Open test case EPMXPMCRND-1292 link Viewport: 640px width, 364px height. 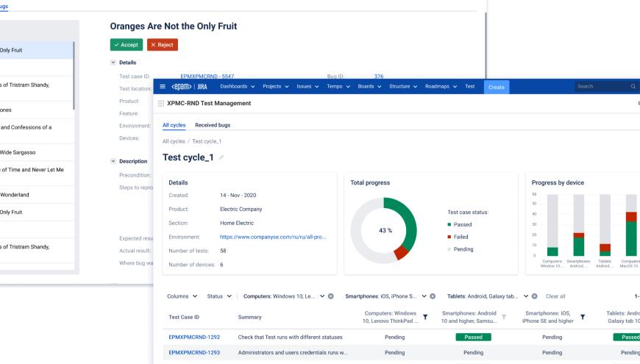click(x=194, y=337)
